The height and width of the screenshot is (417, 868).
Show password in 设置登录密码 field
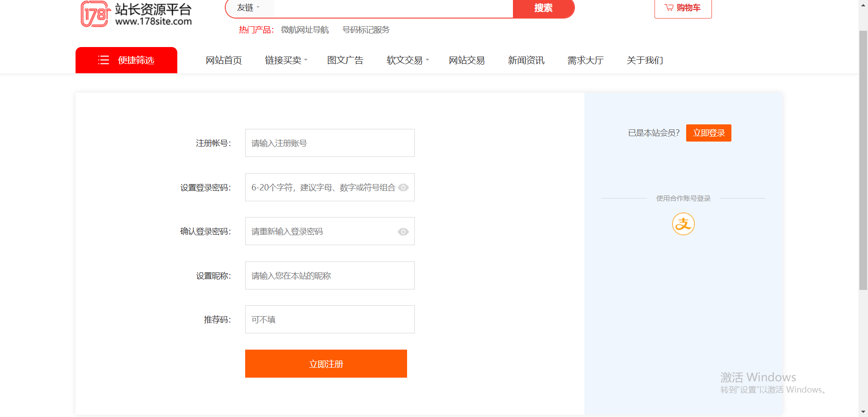click(403, 188)
